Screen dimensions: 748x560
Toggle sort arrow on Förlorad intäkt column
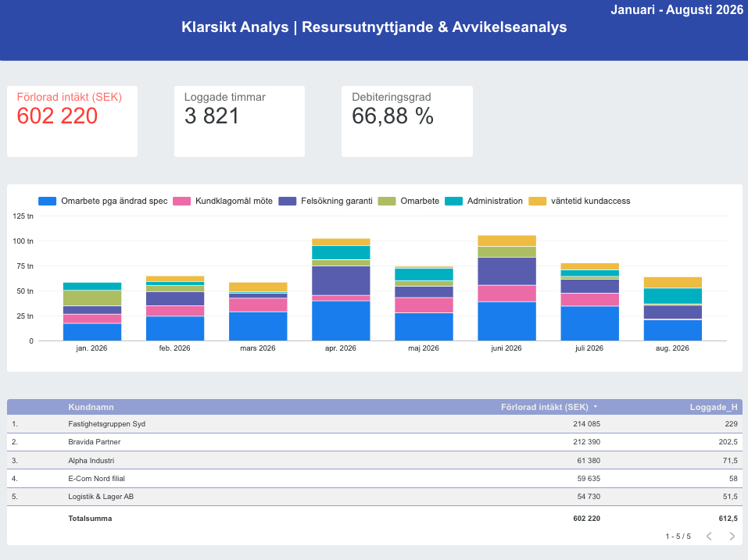[x=596, y=407]
